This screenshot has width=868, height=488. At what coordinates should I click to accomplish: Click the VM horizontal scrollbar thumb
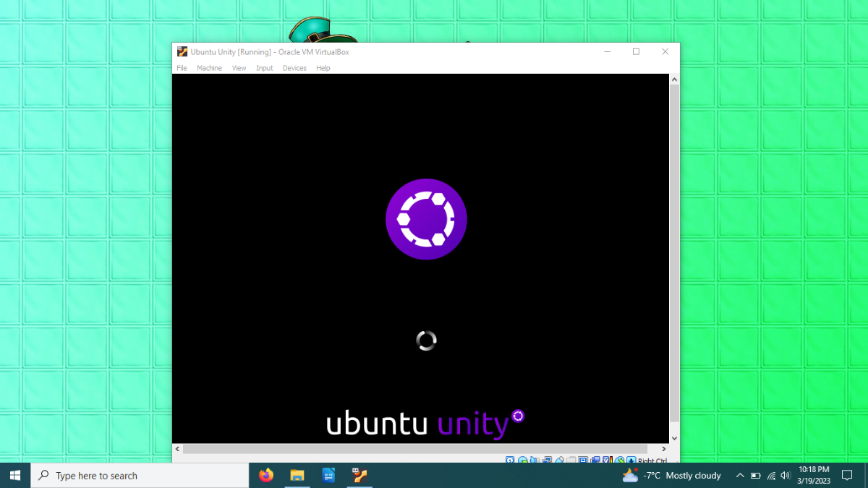pyautogui.click(x=415, y=449)
